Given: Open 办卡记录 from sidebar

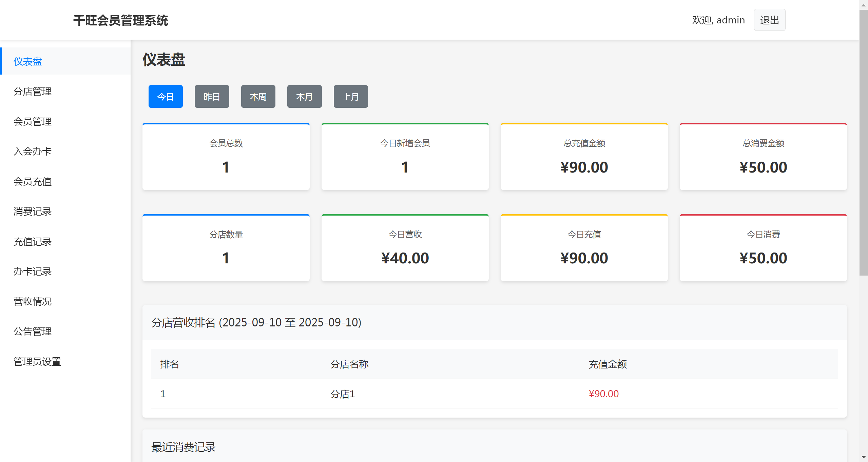Looking at the screenshot, I should pyautogui.click(x=33, y=272).
